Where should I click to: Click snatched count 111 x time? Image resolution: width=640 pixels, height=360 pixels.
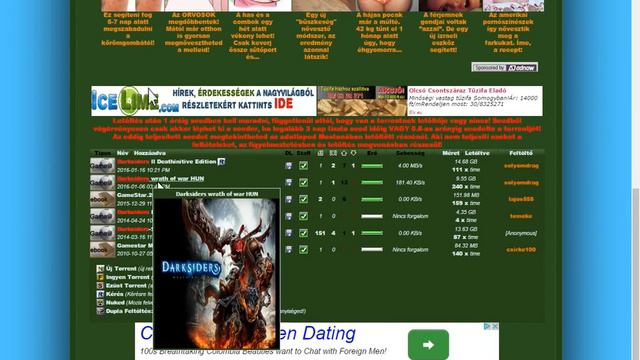[466, 170]
